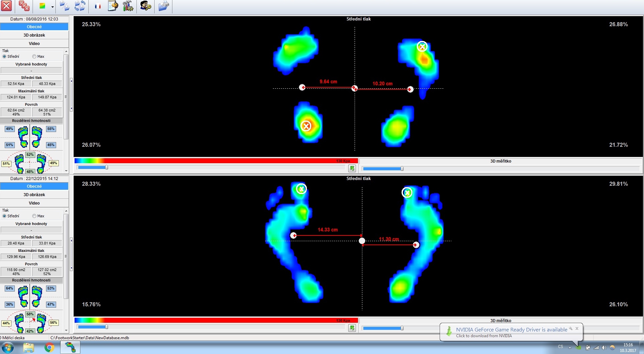Image resolution: width=644 pixels, height=354 pixels.
Task: Click upper color scale slider handle
Action: 107,167
